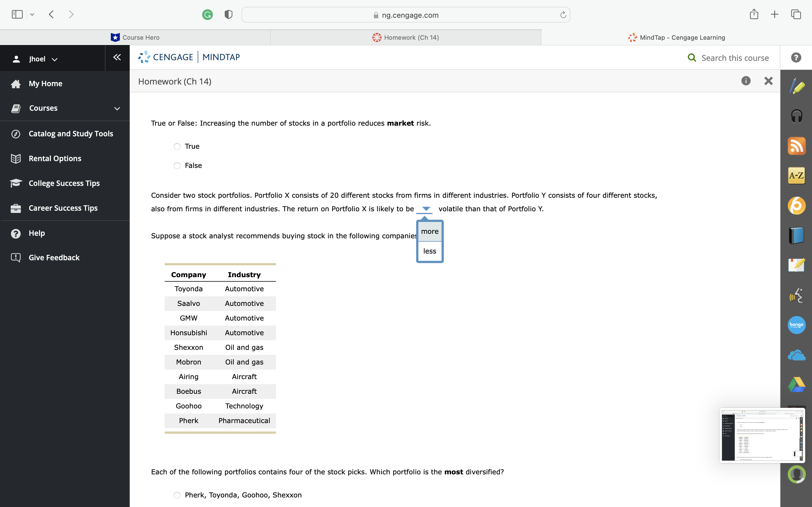The width and height of the screenshot is (812, 507).
Task: Open the notebook study tool icon
Action: tap(797, 265)
